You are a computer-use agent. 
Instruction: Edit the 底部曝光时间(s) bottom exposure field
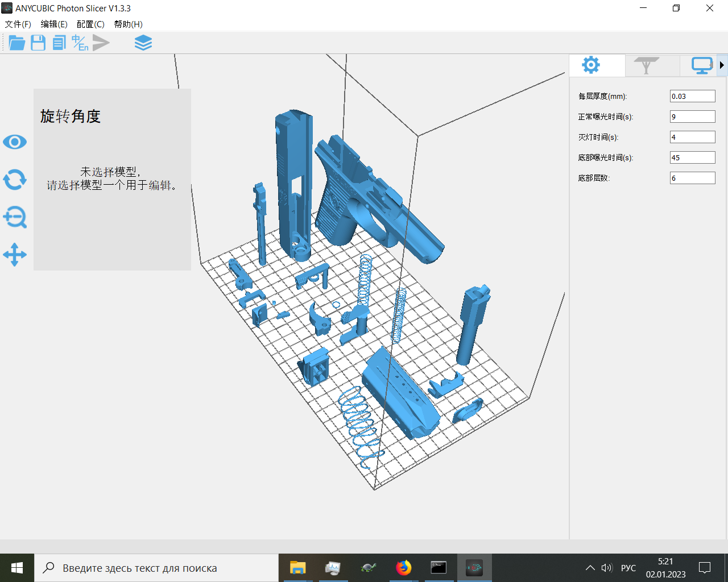point(692,157)
